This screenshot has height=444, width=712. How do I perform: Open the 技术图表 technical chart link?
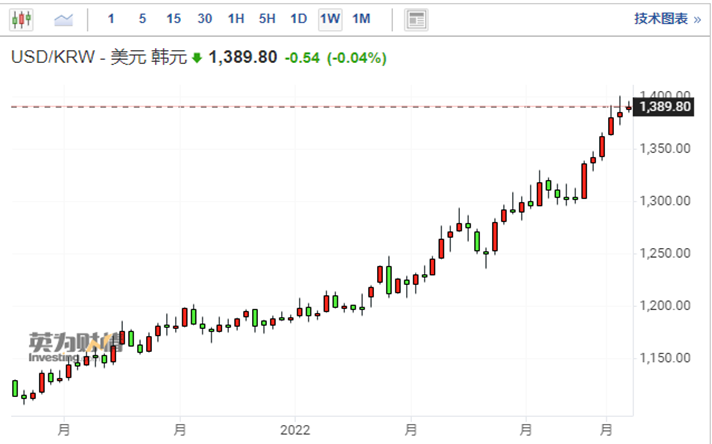click(x=661, y=19)
